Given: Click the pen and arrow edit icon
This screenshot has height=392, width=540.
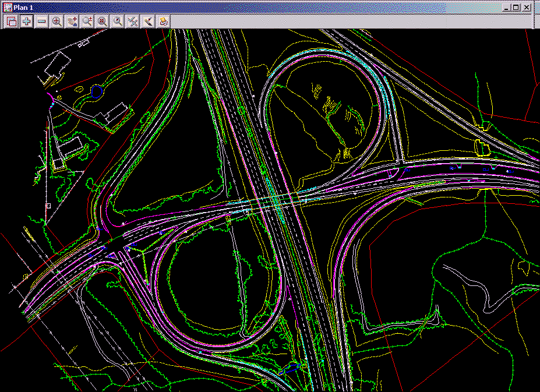Looking at the screenshot, I should (x=148, y=22).
